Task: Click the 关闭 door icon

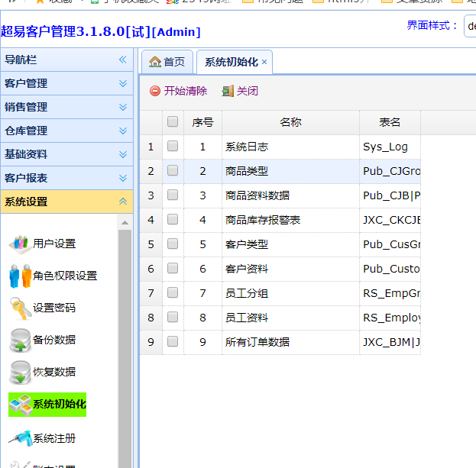Action: click(228, 91)
